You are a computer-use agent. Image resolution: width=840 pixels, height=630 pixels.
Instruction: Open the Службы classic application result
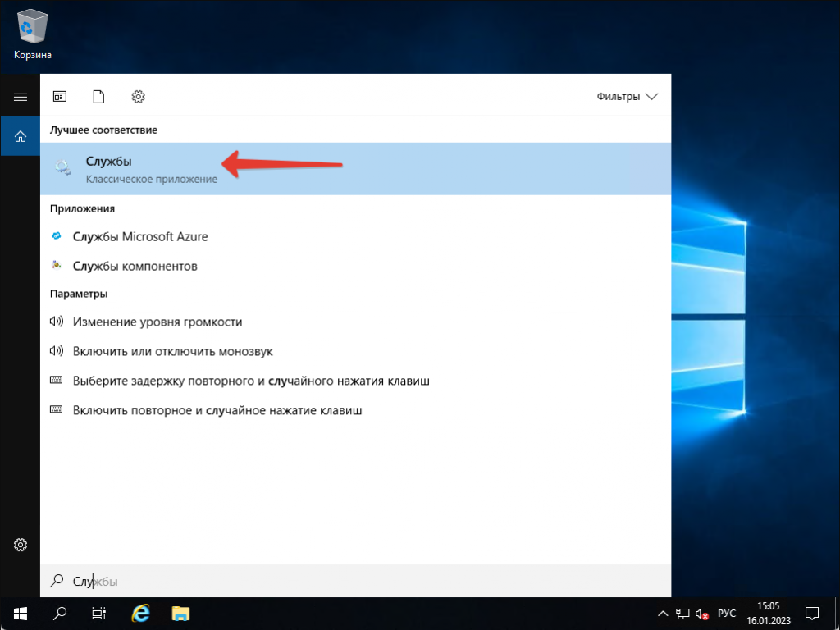click(356, 169)
